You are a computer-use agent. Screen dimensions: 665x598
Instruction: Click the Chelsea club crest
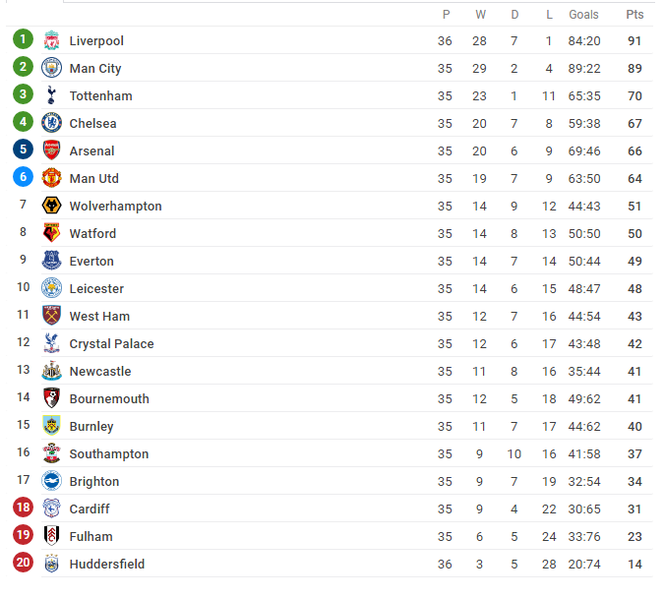[x=51, y=123]
